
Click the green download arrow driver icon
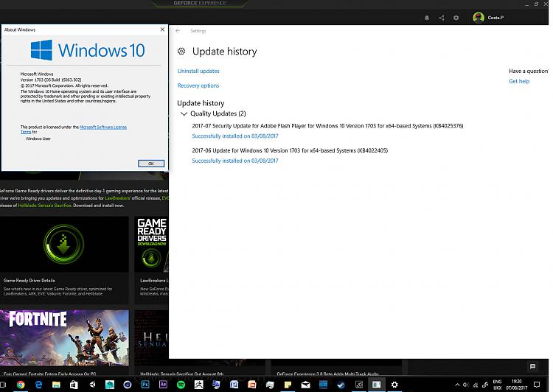(64, 244)
